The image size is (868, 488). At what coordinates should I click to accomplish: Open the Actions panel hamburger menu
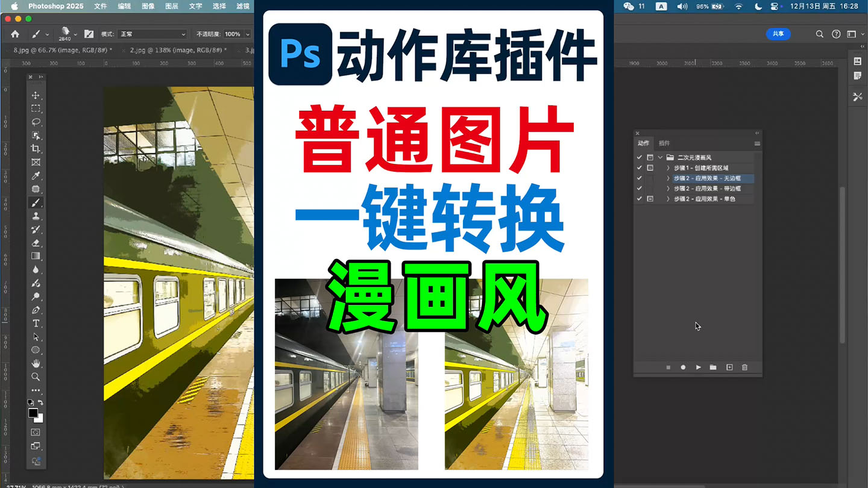[757, 143]
